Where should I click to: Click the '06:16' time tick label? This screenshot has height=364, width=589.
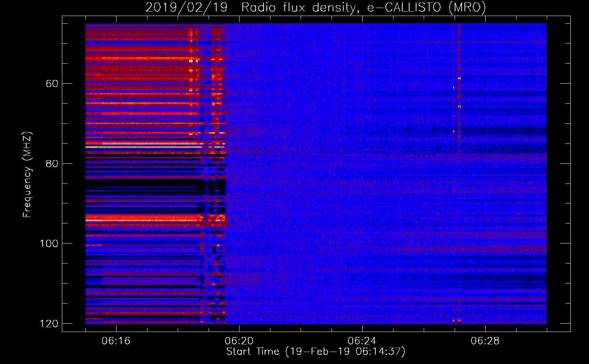[116, 341]
